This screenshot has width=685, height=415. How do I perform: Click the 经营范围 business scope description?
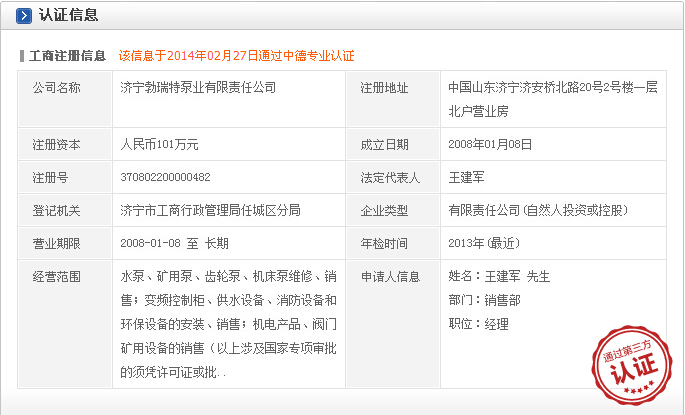click(229, 324)
